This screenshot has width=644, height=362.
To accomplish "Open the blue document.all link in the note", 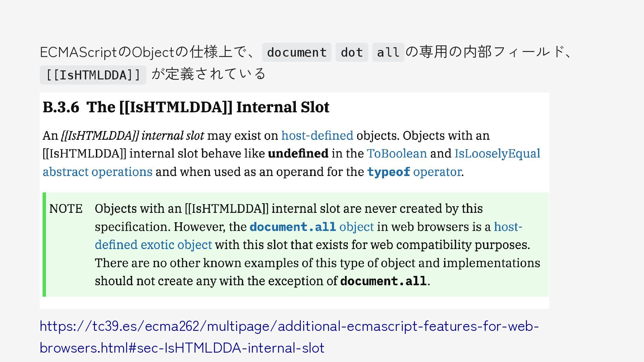I will (293, 227).
